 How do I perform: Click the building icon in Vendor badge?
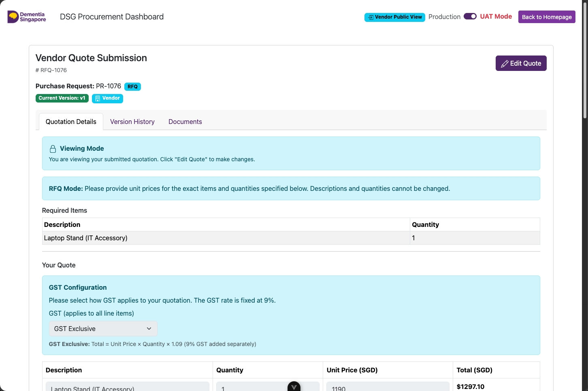tap(98, 98)
